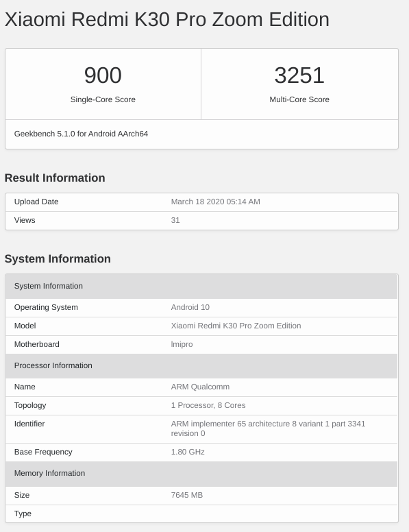Click the Single-Core Score label
The height and width of the screenshot is (532, 409).
[103, 99]
